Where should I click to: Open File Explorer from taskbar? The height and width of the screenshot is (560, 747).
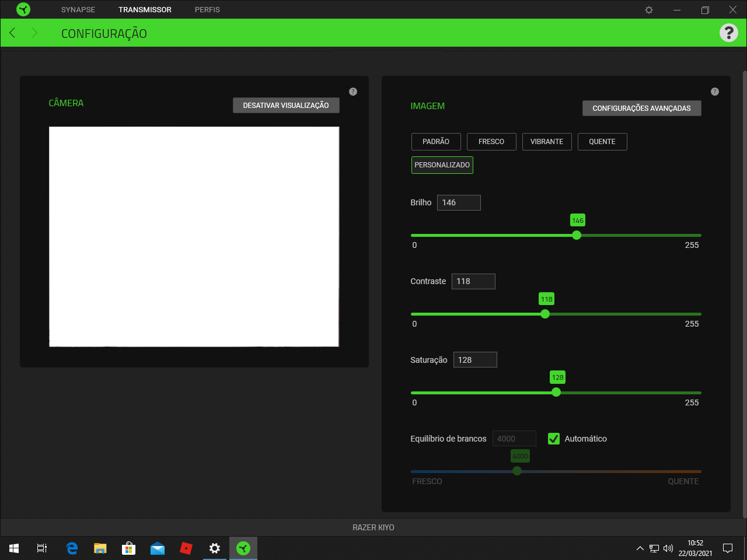(100, 548)
